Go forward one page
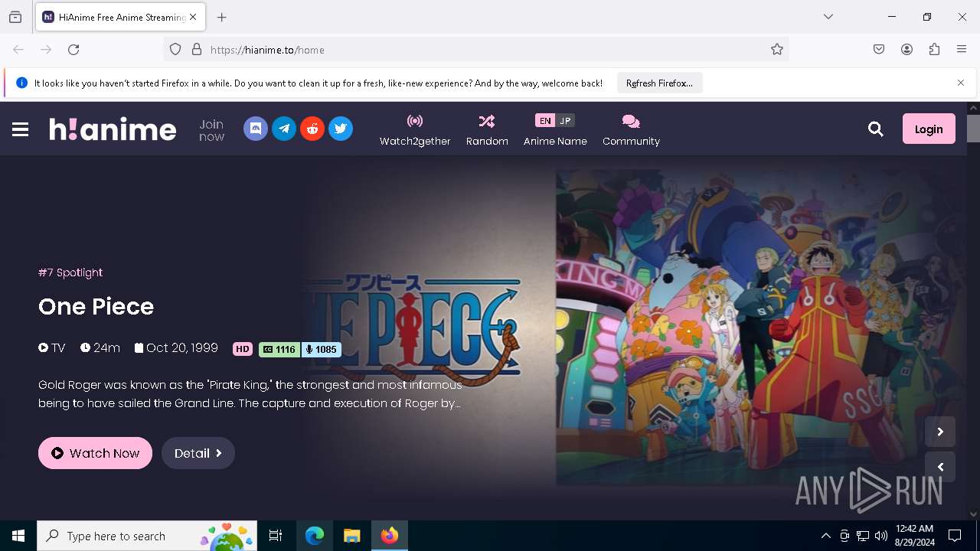 pos(46,50)
